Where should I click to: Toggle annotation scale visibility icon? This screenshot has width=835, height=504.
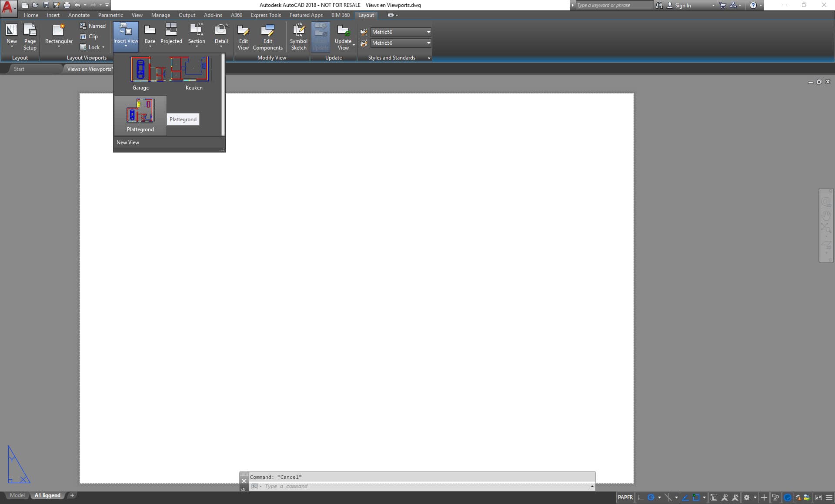pos(725,497)
